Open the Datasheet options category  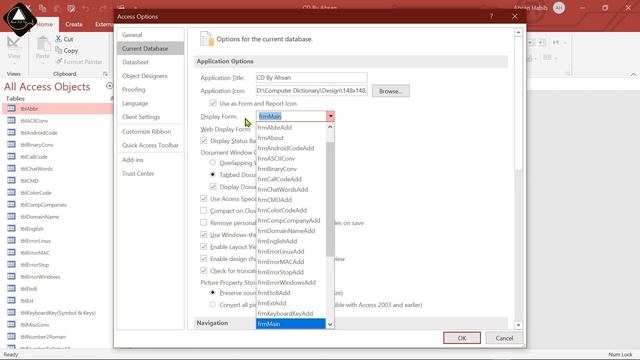tap(150, 62)
